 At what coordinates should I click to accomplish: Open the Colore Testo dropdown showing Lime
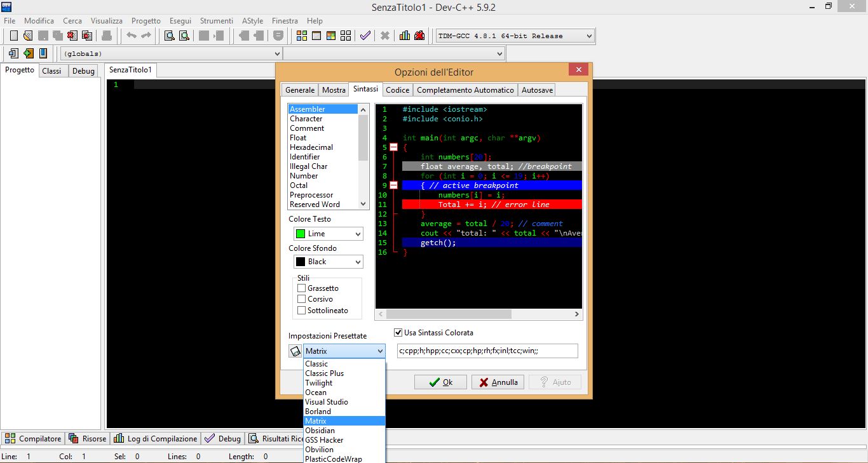click(x=329, y=234)
